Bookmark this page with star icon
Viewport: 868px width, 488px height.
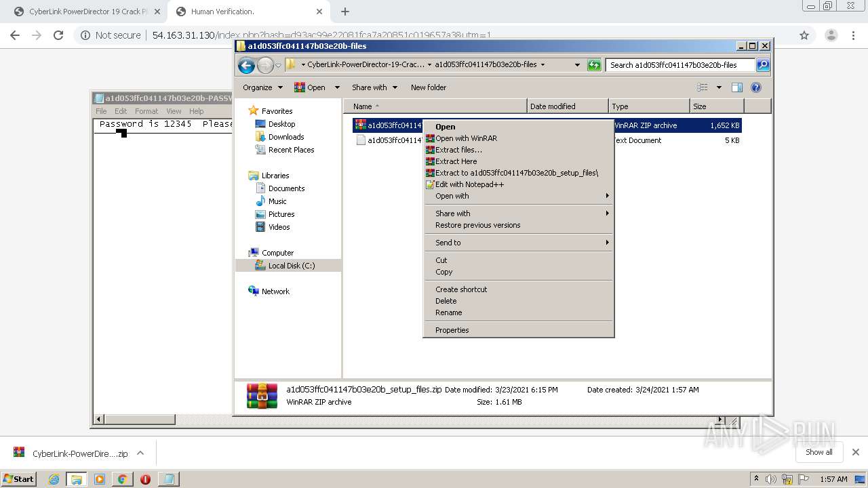tap(804, 35)
